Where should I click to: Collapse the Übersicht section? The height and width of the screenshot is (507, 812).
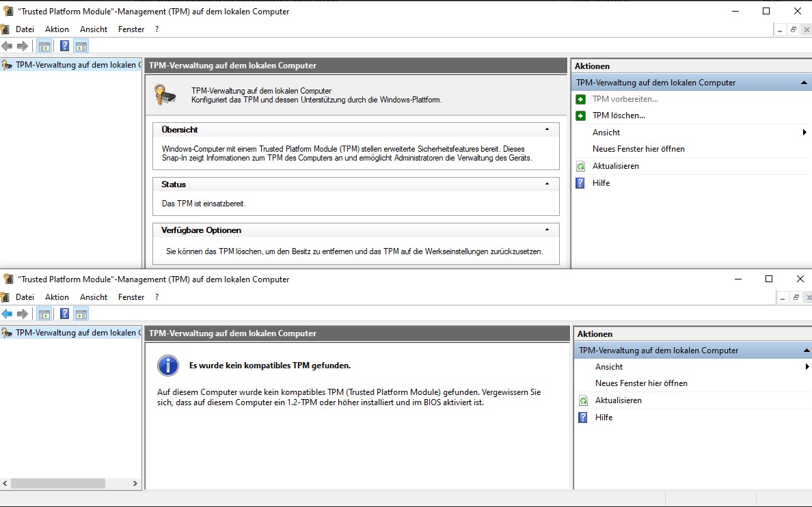547,129
